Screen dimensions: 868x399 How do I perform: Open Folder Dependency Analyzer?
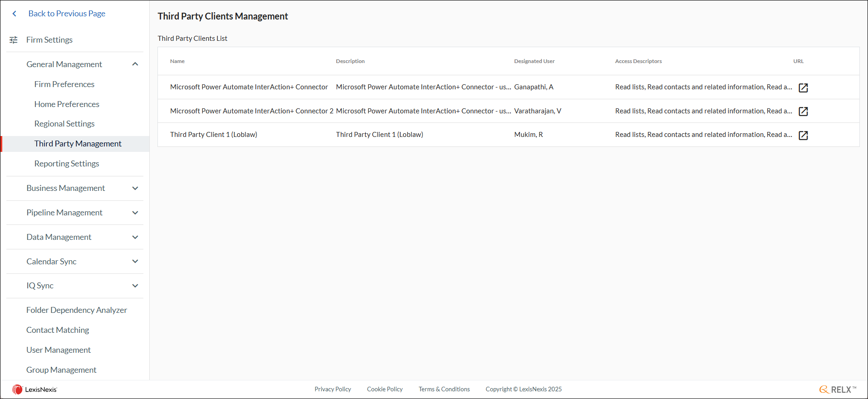point(77,310)
